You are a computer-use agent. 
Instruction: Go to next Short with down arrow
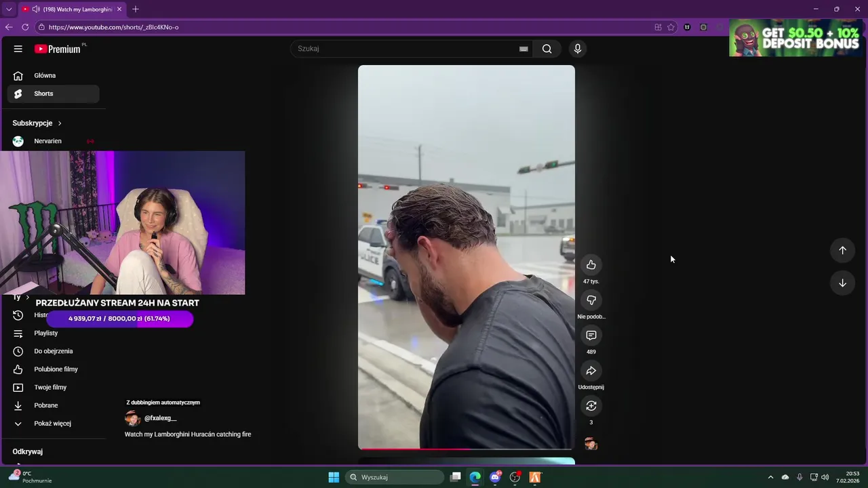click(842, 283)
